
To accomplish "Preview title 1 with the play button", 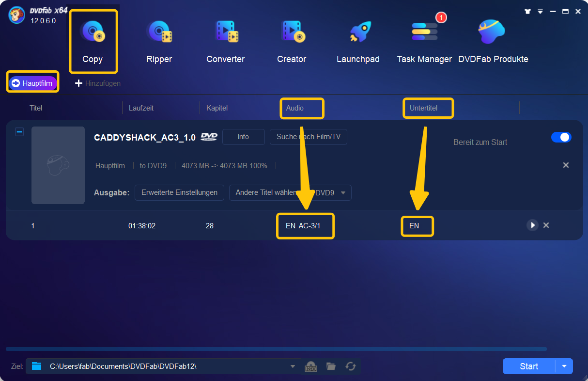I will (x=532, y=225).
